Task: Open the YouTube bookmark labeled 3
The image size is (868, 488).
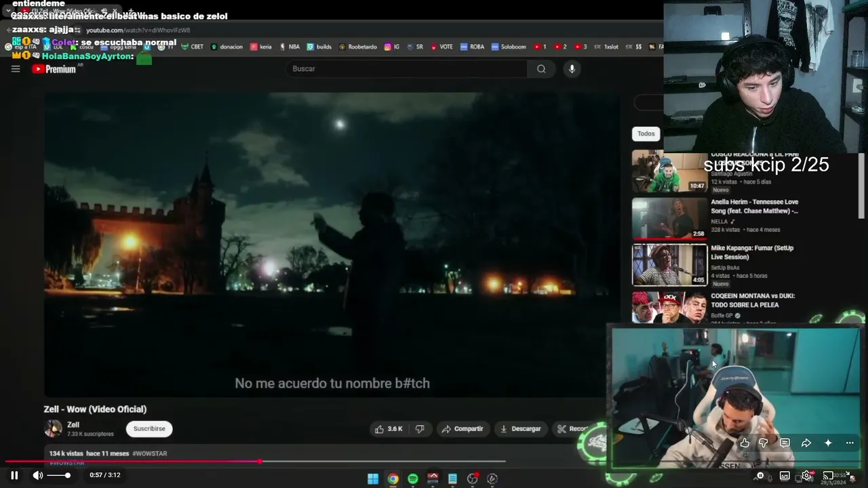Action: [x=580, y=47]
